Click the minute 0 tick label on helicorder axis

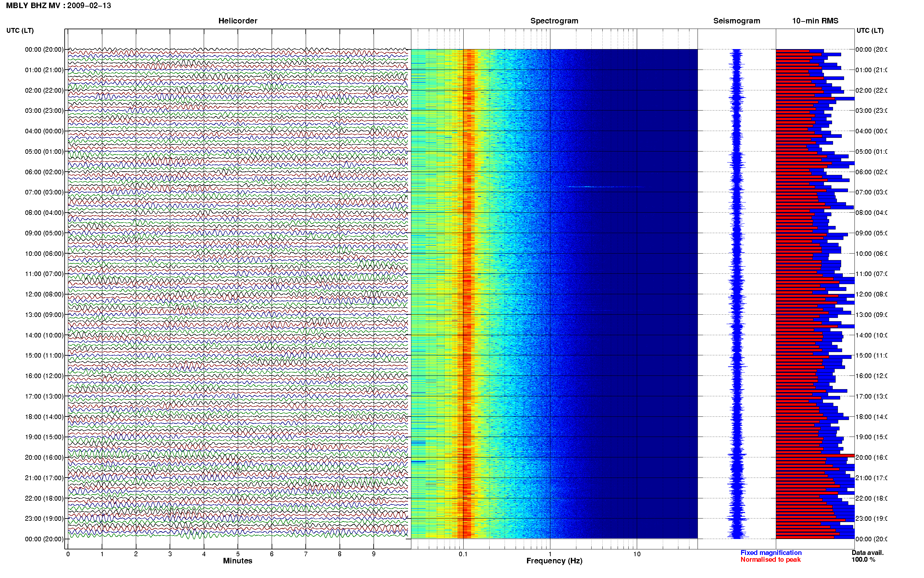[x=68, y=554]
